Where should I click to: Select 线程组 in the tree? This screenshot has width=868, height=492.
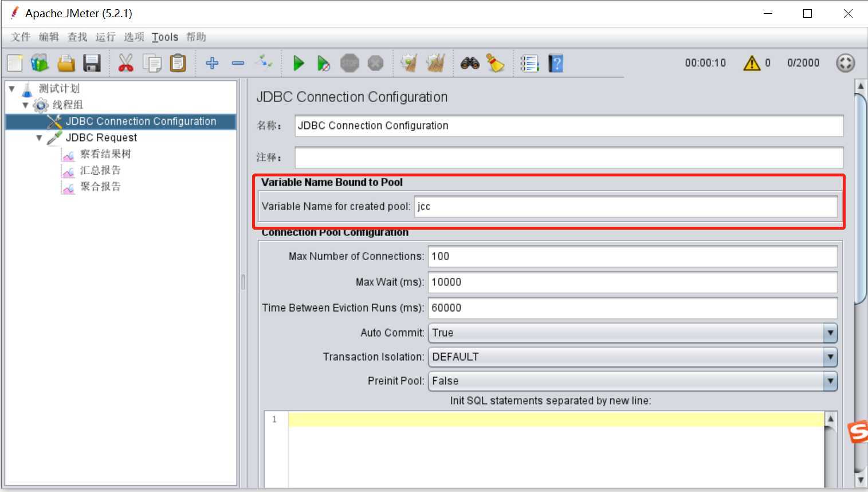pyautogui.click(x=68, y=105)
